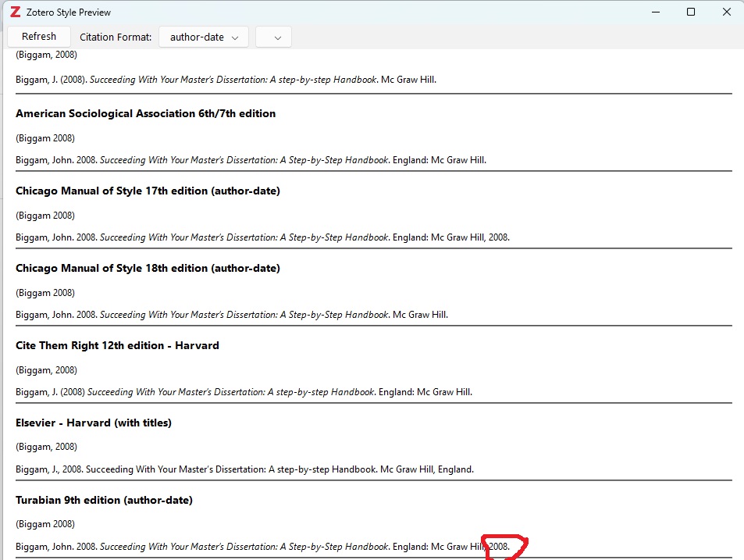
Task: Click the American Sociological Association bibliography entry
Action: [x=251, y=160]
